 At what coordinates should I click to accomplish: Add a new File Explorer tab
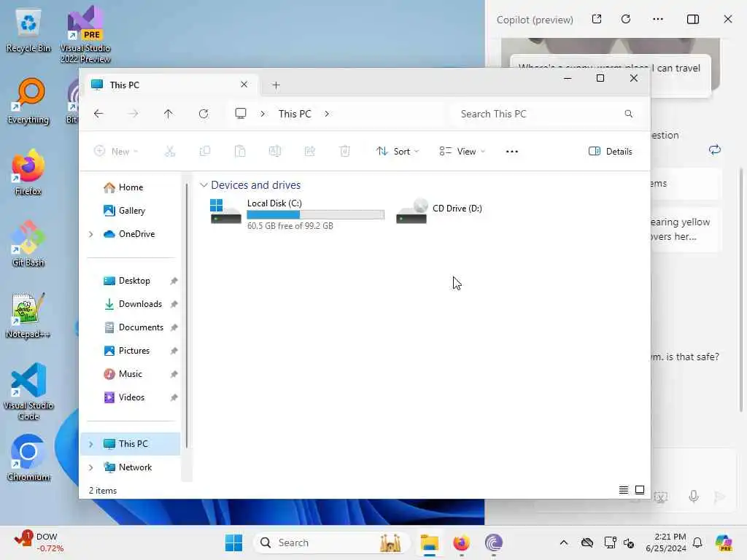pyautogui.click(x=276, y=85)
